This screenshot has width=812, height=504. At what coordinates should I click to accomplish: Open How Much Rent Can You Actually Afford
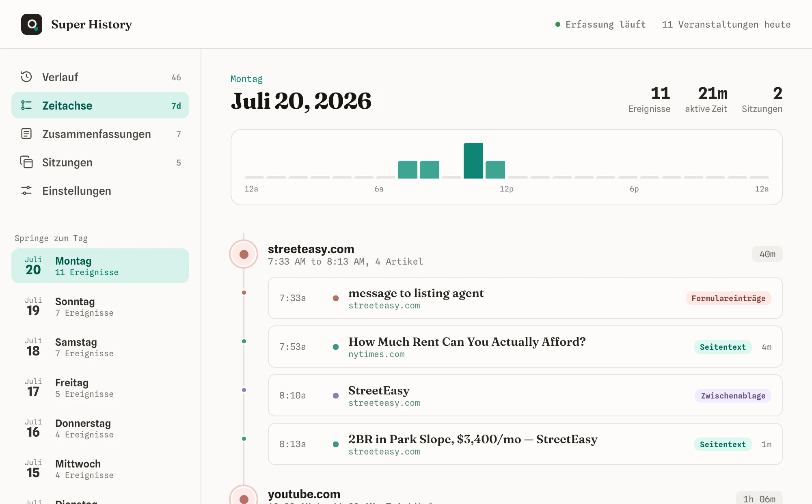(525, 347)
